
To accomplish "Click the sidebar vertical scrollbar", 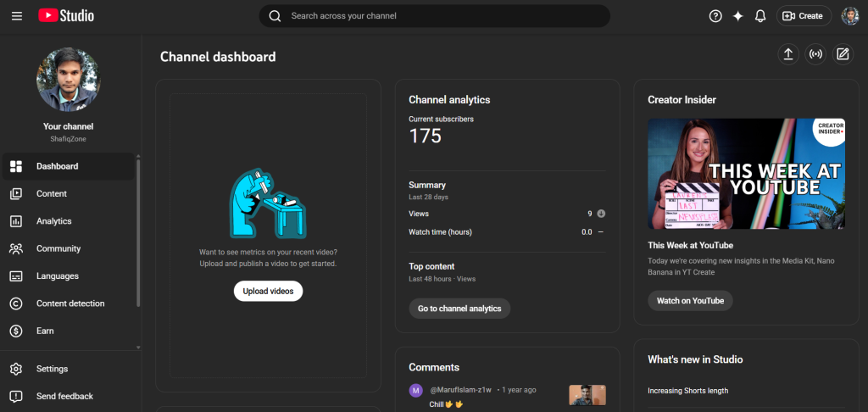I will (138, 232).
